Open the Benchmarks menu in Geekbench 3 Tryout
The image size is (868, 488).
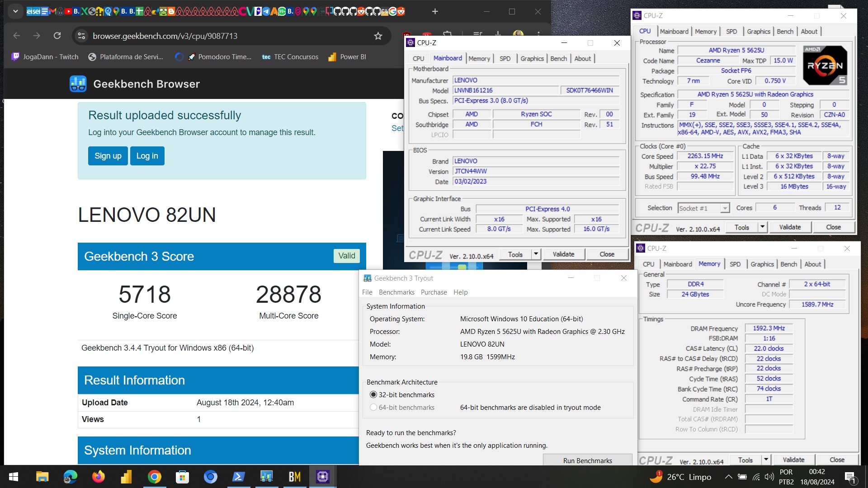[x=396, y=292]
